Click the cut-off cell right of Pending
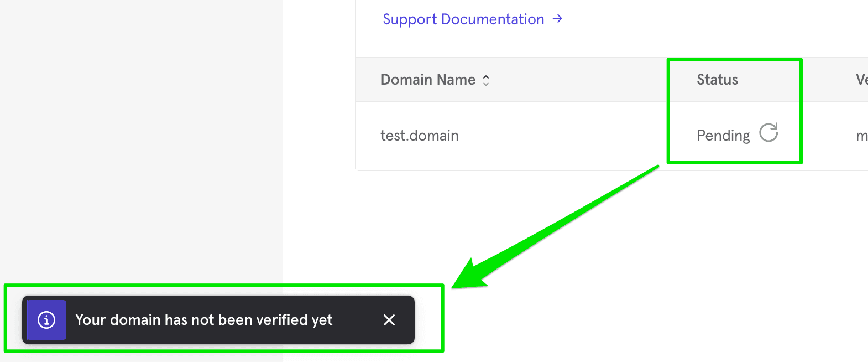 [x=861, y=136]
